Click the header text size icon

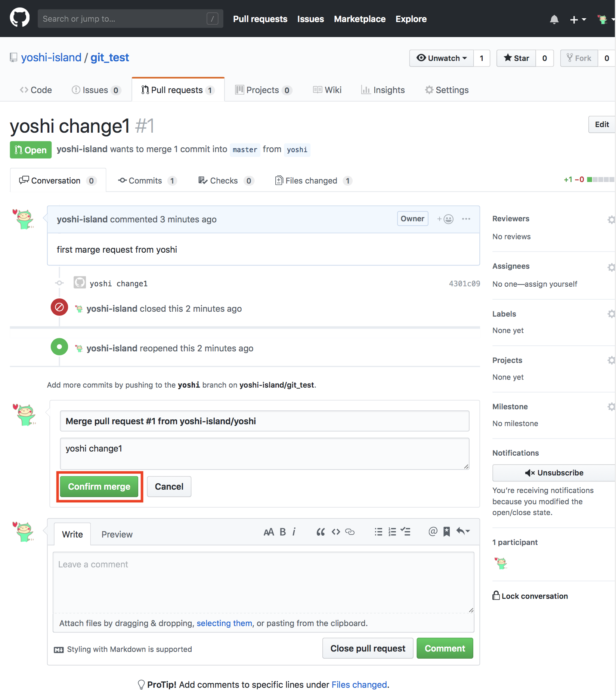click(x=269, y=532)
